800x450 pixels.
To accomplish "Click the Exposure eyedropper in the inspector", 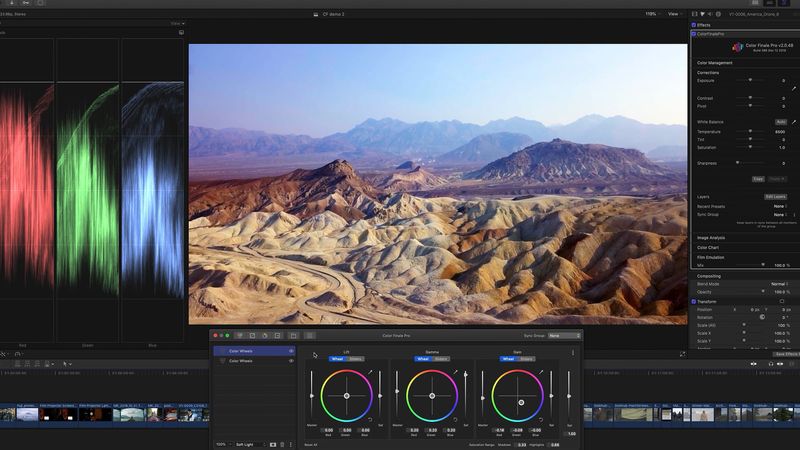I will click(x=794, y=88).
